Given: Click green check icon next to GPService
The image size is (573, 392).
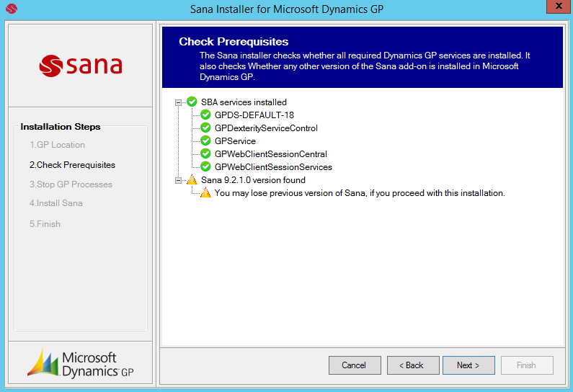Looking at the screenshot, I should pos(205,141).
